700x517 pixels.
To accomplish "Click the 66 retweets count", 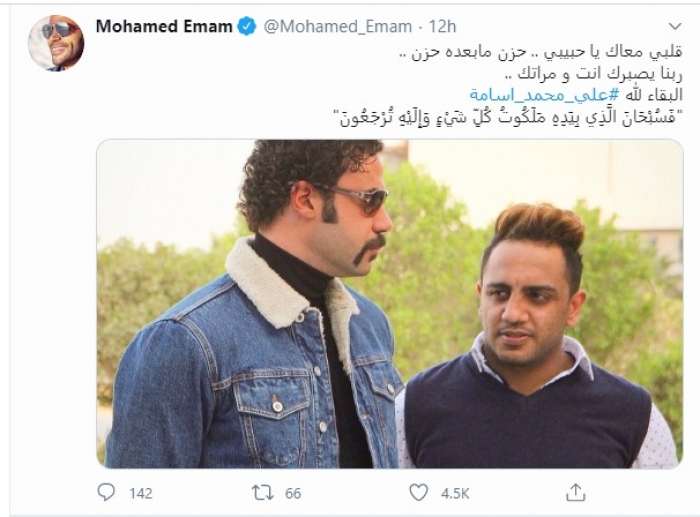I will (293, 493).
